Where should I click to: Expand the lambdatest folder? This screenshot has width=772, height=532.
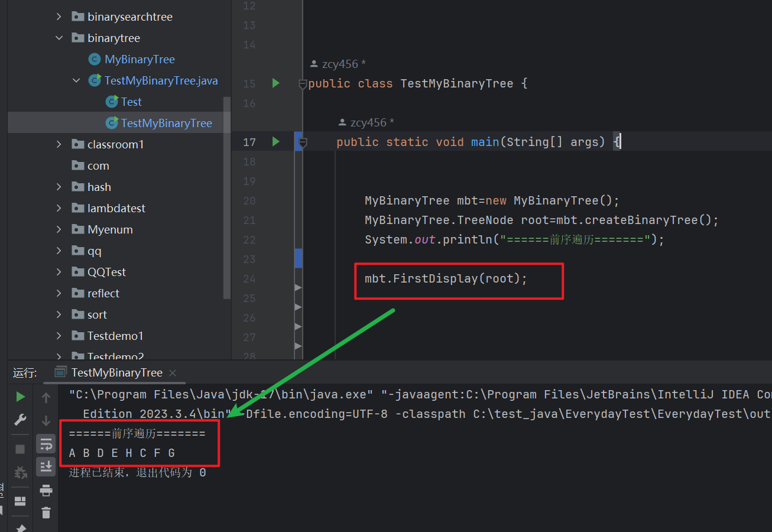(x=59, y=208)
